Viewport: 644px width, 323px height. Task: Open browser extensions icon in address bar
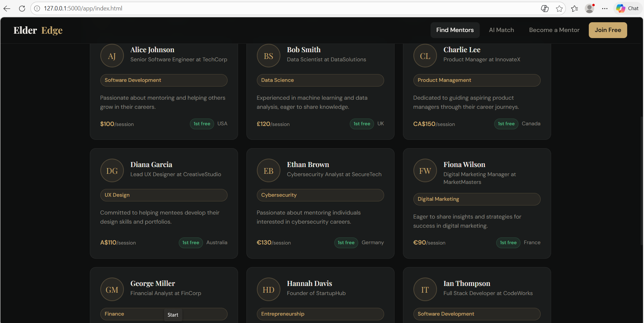(545, 8)
